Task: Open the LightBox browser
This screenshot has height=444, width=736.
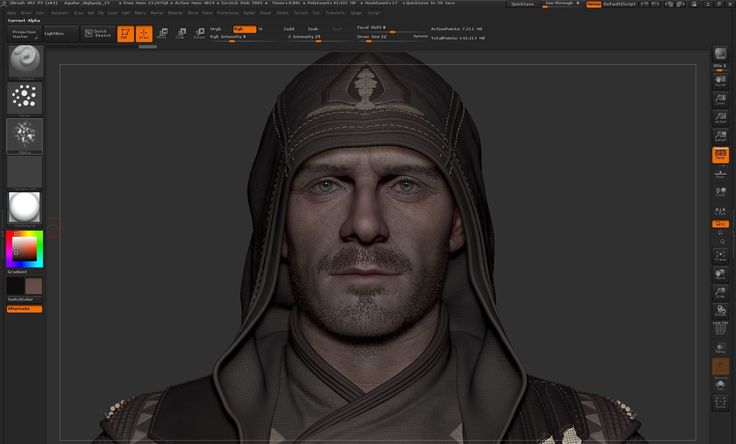Action: pyautogui.click(x=61, y=34)
